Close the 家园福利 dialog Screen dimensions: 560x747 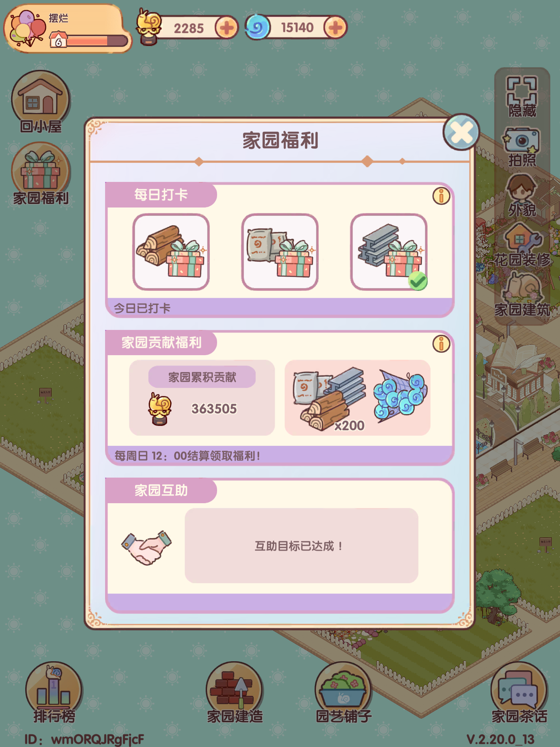[x=461, y=132]
